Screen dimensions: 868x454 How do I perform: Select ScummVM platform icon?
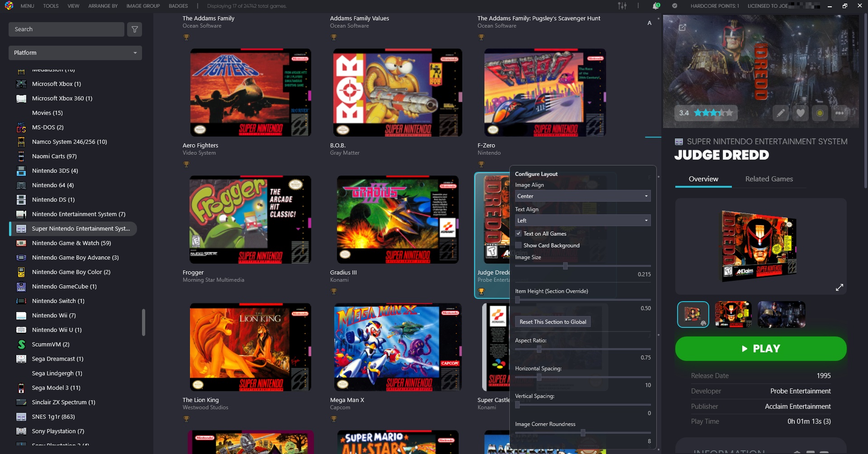(21, 345)
